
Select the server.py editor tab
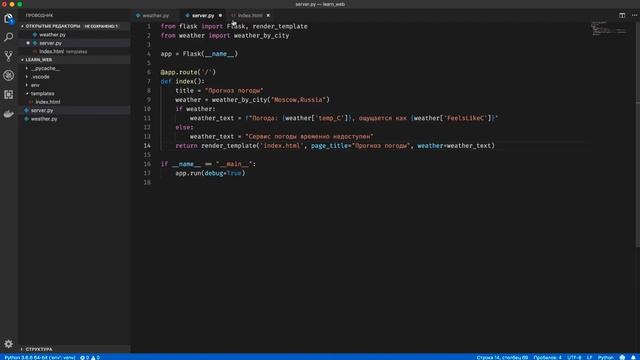click(203, 16)
